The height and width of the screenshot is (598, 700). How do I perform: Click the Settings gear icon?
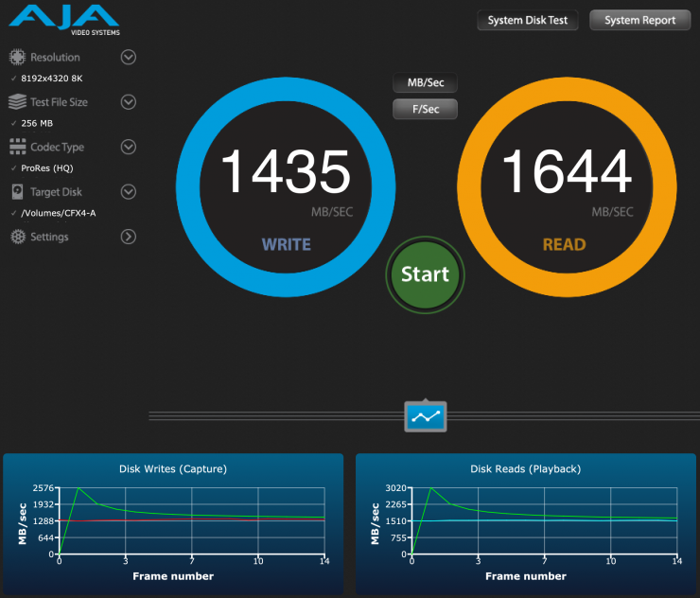tap(17, 237)
